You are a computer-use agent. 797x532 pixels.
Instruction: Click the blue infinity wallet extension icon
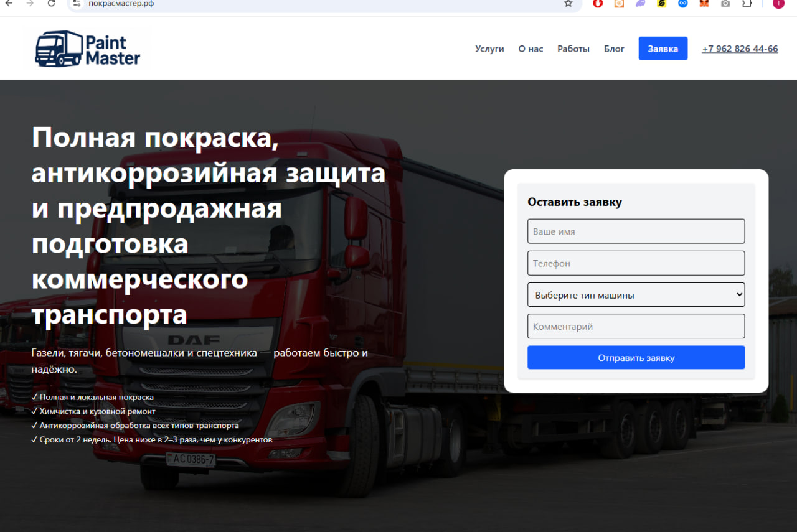tap(682, 4)
